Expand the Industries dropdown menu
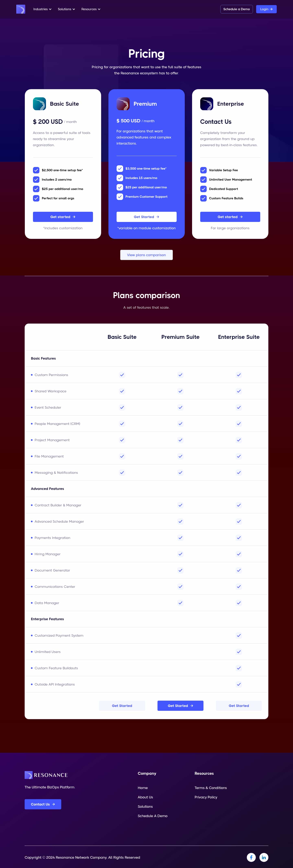The image size is (293, 868). pos(42,9)
